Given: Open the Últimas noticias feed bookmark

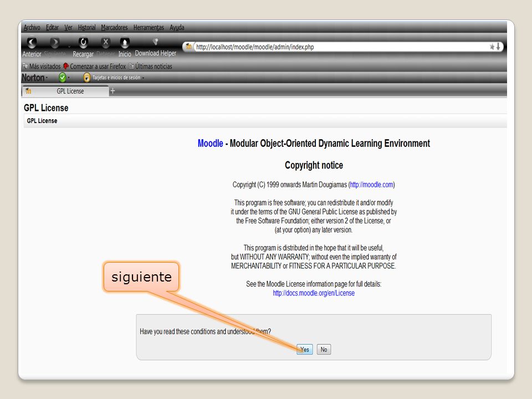Looking at the screenshot, I should [150, 66].
